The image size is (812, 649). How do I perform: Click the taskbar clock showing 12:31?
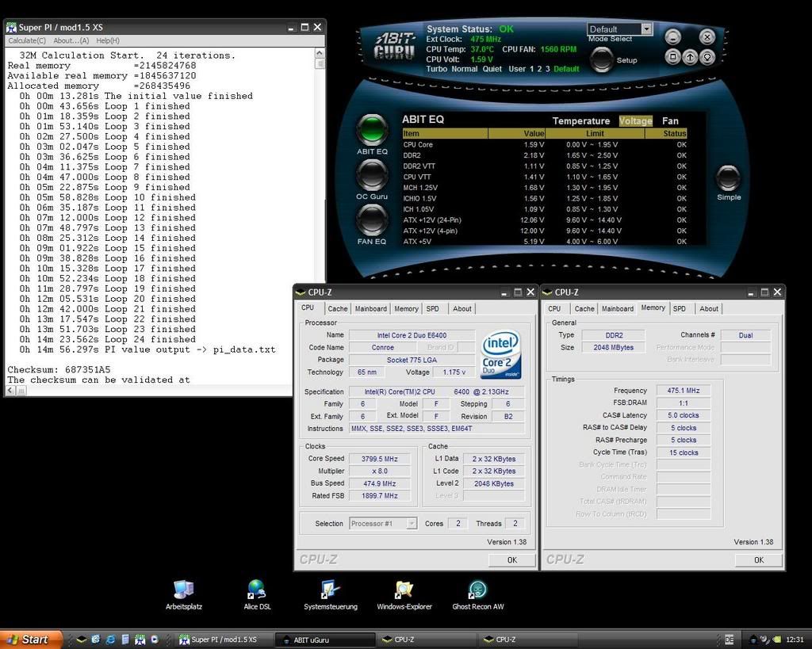coord(795,639)
